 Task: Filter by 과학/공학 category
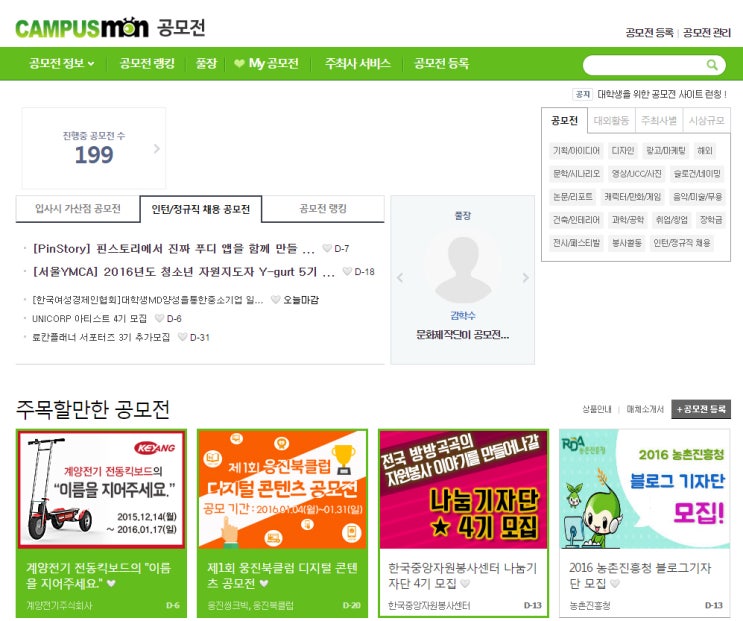[628, 220]
